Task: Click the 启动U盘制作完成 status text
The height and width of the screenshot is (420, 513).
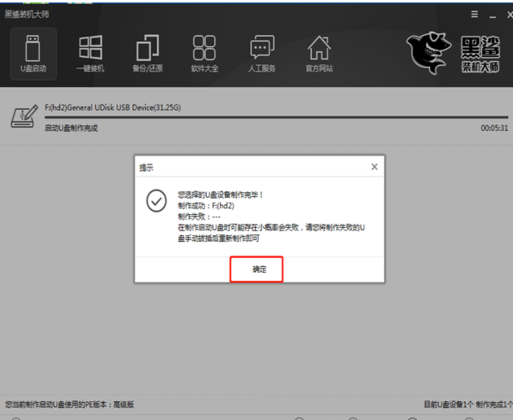Action: 71,129
